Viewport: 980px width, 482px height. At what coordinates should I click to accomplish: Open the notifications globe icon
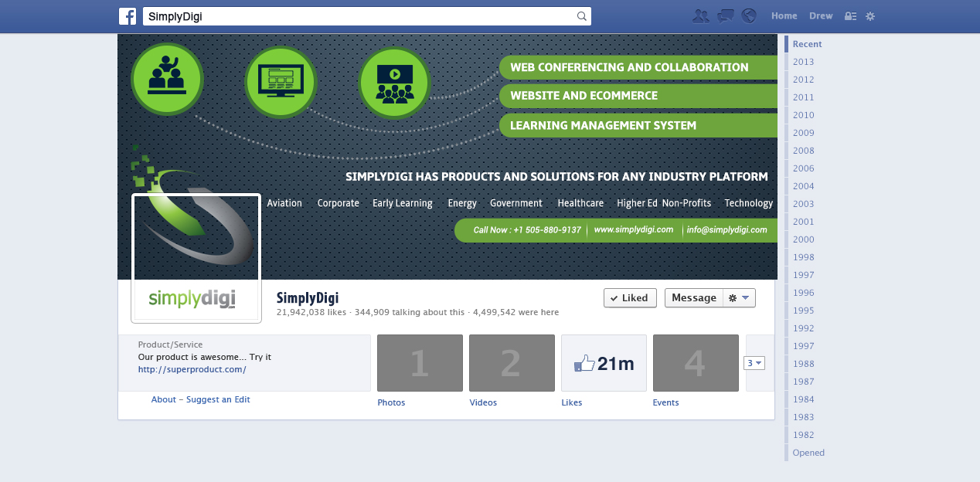748,16
